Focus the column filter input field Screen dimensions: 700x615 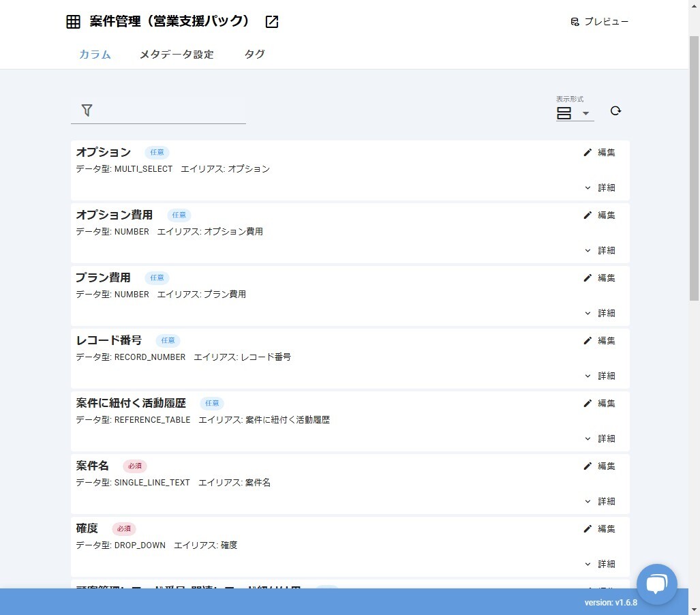pyautogui.click(x=159, y=110)
